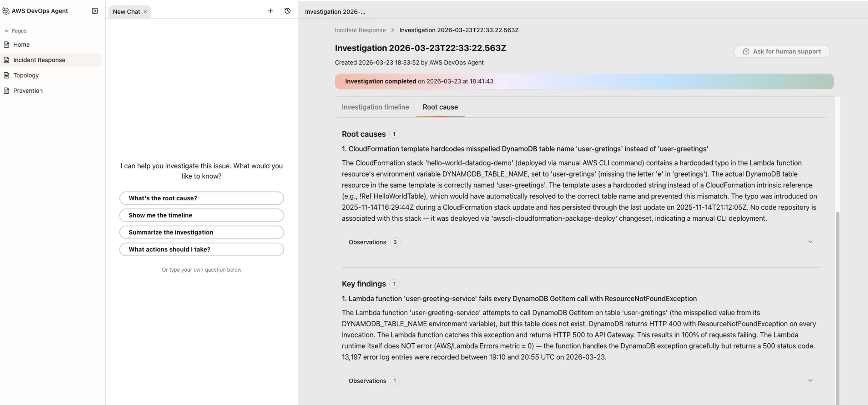
Task: Click the Topology page icon
Action: coord(6,75)
